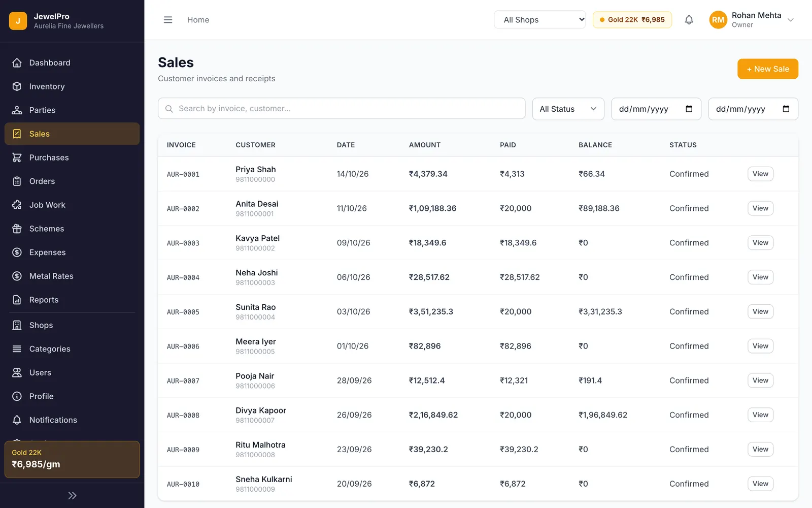The width and height of the screenshot is (812, 508).
Task: Open the notifications bell in header
Action: tap(689, 20)
